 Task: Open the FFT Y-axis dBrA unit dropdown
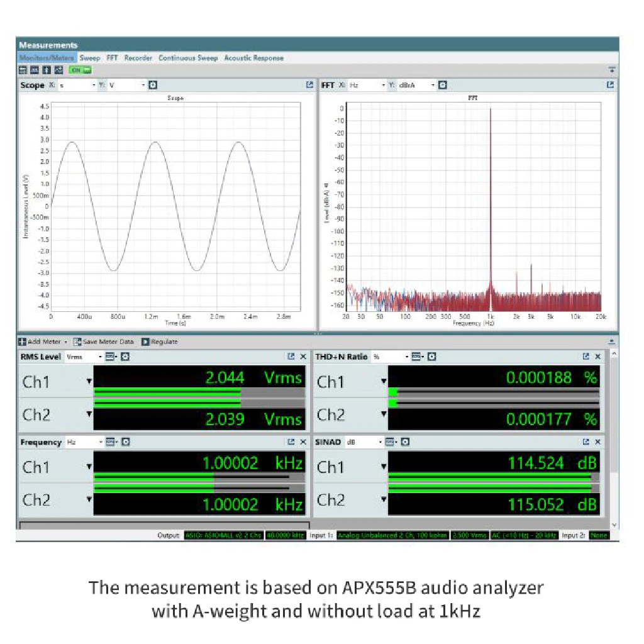(x=433, y=85)
